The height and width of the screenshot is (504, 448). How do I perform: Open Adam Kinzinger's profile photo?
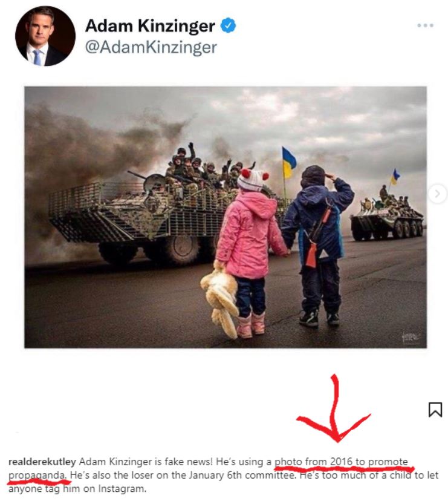[x=45, y=36]
